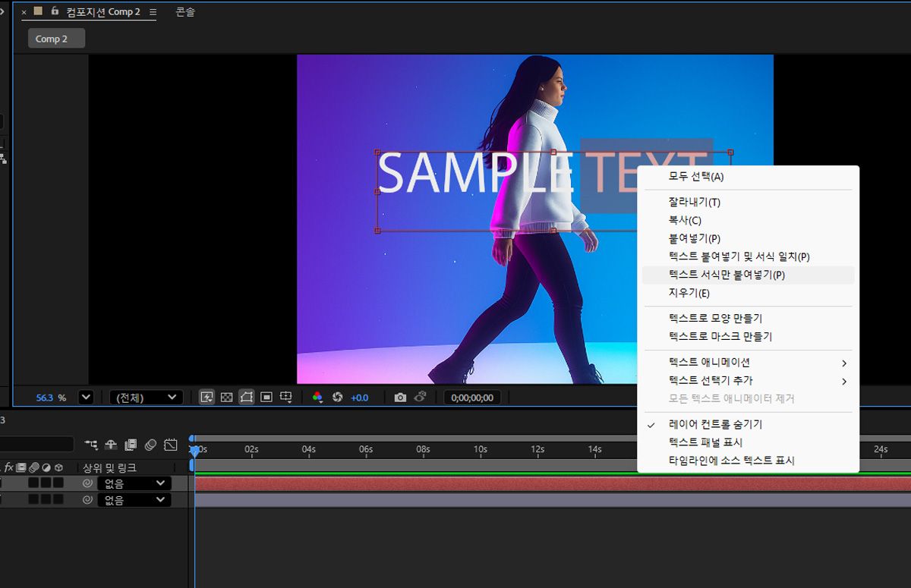This screenshot has height=588, width=911.
Task: Toggle the Transparency Grid in the composition viewer
Action: coord(225,396)
